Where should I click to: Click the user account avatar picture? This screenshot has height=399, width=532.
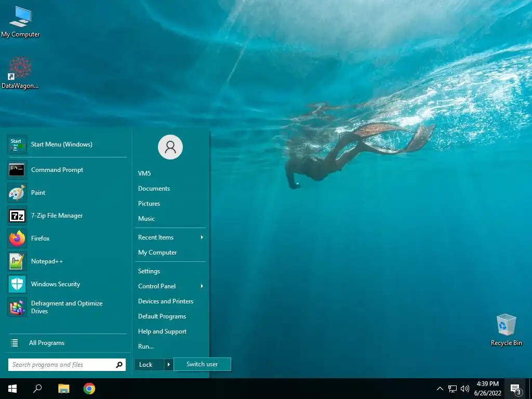[x=170, y=147]
